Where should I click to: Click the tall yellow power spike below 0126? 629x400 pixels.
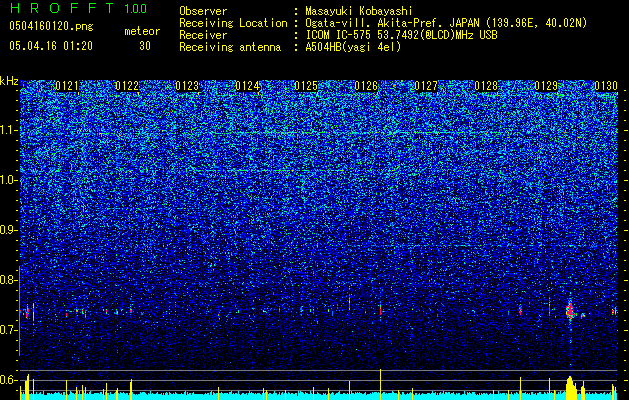[x=380, y=384]
